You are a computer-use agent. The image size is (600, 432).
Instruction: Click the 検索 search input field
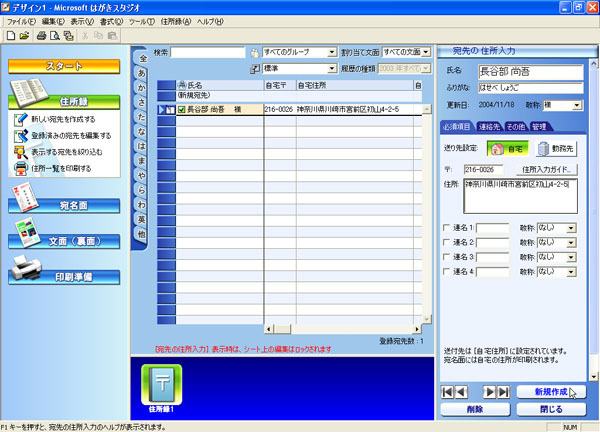208,52
